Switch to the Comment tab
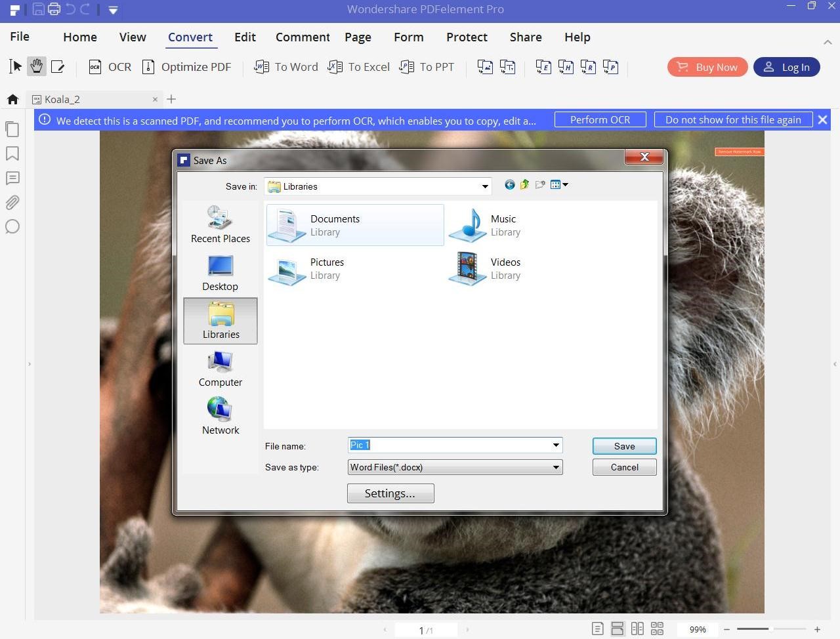 click(303, 37)
